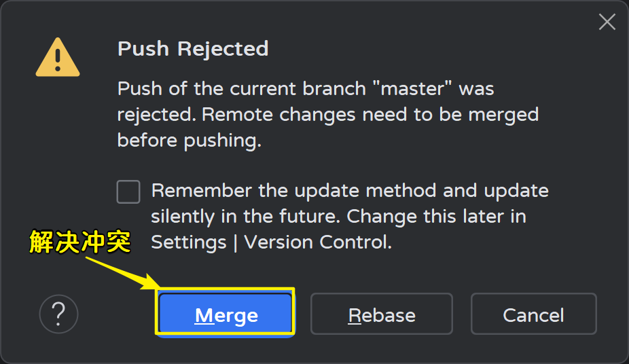Choose the Rebase button
Image resolution: width=629 pixels, height=364 pixels.
click(382, 314)
